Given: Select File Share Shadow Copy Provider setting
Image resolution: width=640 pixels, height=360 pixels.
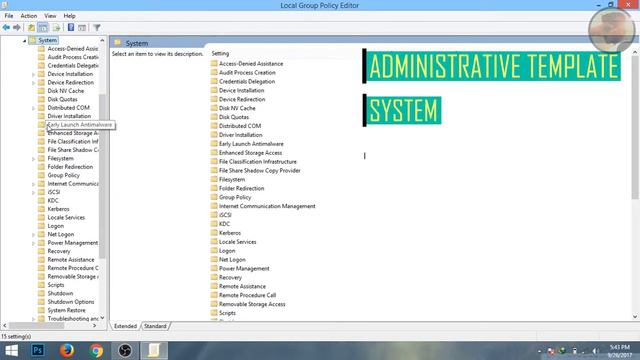Looking at the screenshot, I should 260,171.
